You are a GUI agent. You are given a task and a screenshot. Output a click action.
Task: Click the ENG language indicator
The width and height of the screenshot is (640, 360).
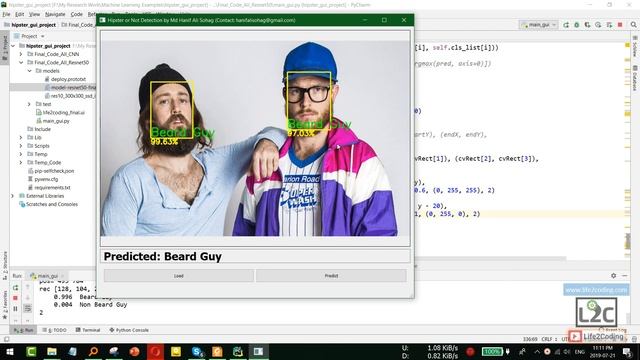pos(580,351)
